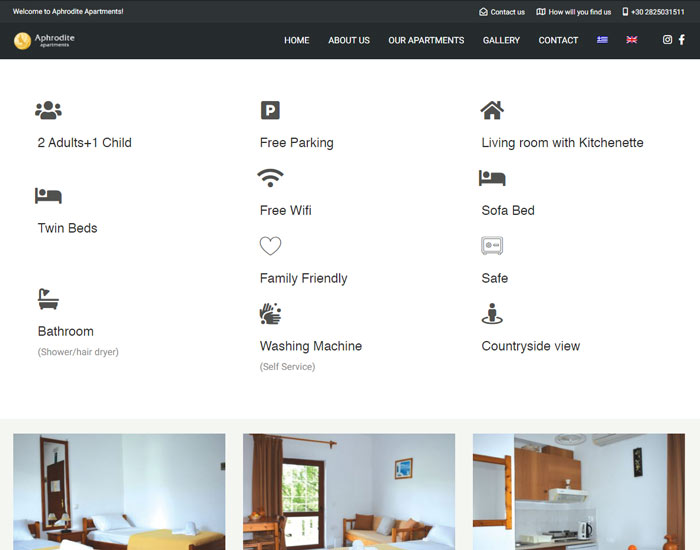700x550 pixels.
Task: Open the OUR APARTMENTS menu
Action: (426, 41)
